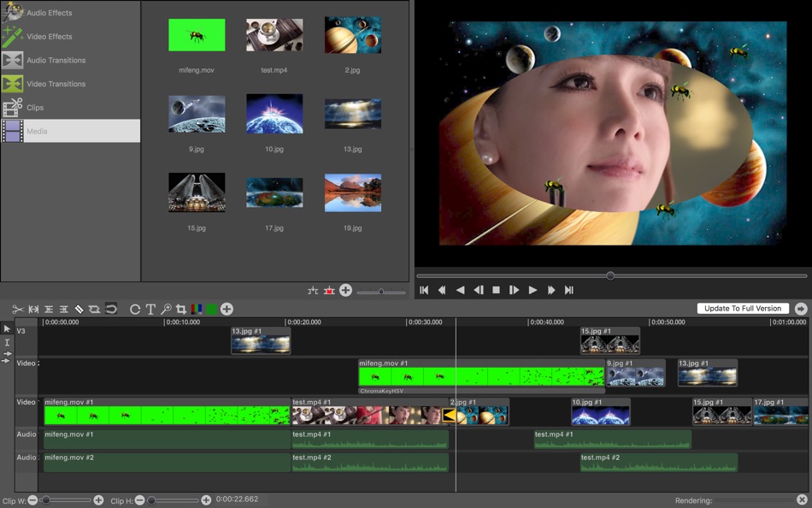Select the 15.jpg #1 clip on track V3
Image resolution: width=812 pixels, height=508 pixels.
tap(609, 340)
